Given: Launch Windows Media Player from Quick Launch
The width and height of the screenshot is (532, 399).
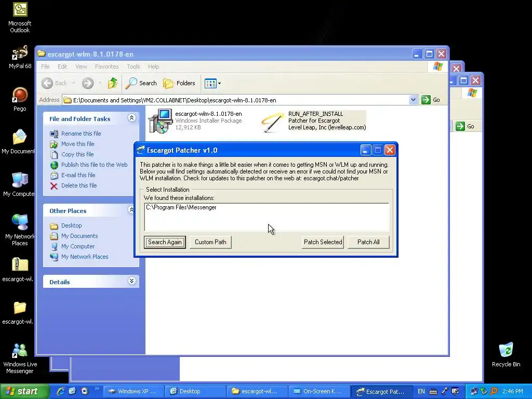Looking at the screenshot, I should 84,391.
